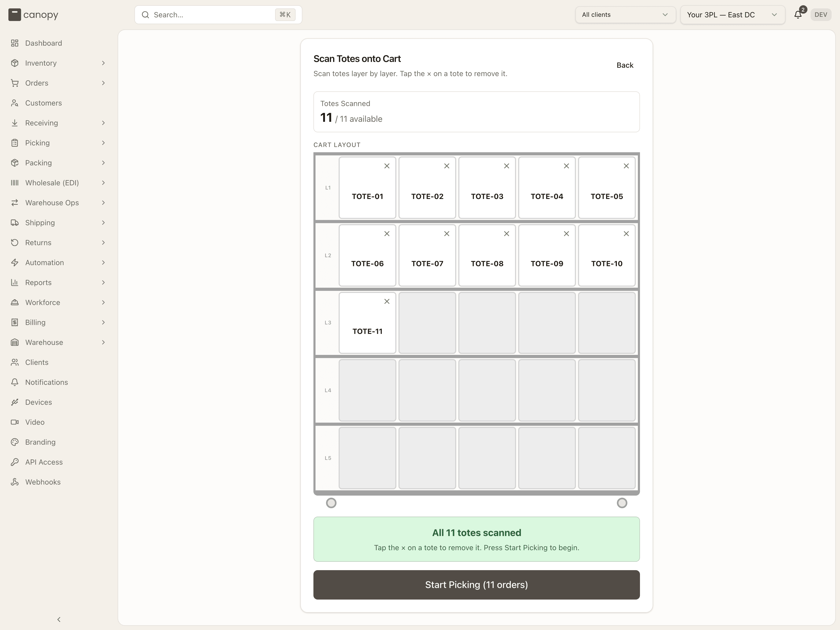
Task: Expand the Orders menu chevron
Action: click(x=103, y=83)
